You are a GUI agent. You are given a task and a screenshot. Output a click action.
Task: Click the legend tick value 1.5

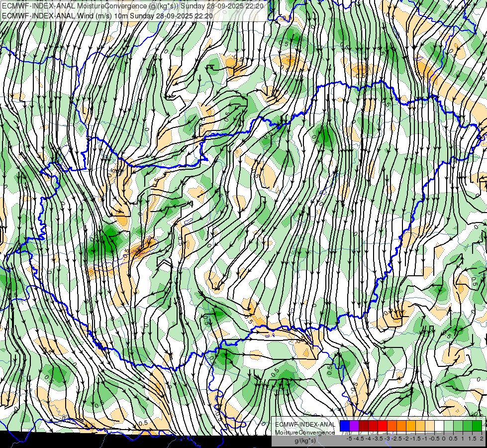coord(472,439)
